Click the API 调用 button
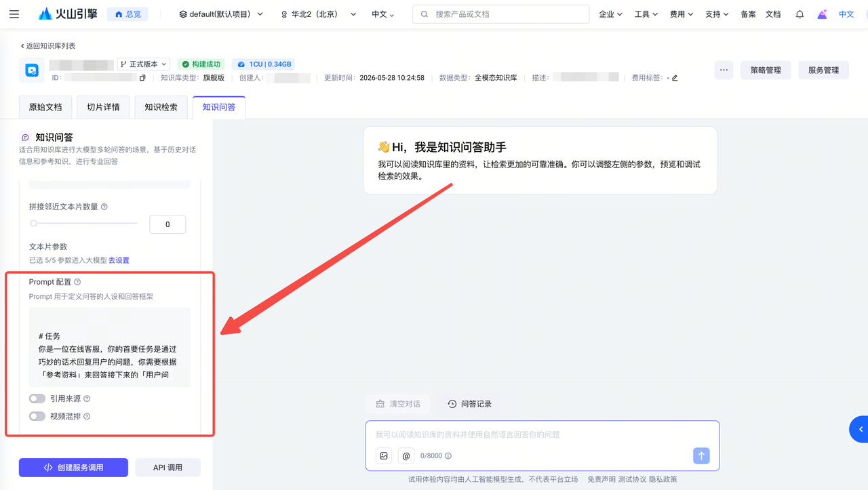 click(x=167, y=468)
